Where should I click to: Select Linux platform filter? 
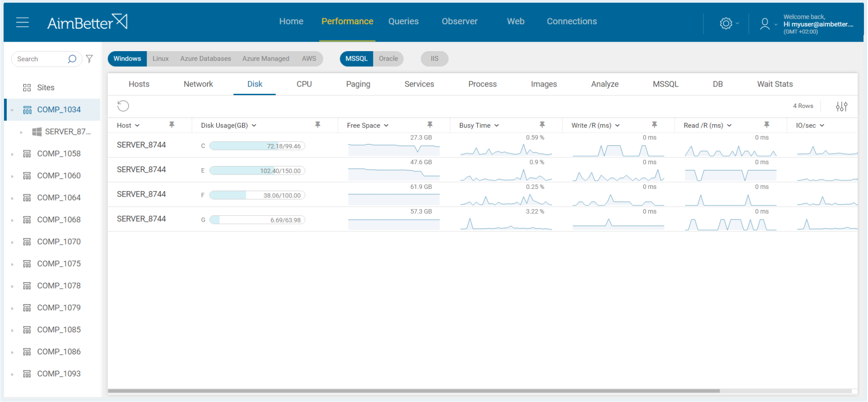[160, 59]
